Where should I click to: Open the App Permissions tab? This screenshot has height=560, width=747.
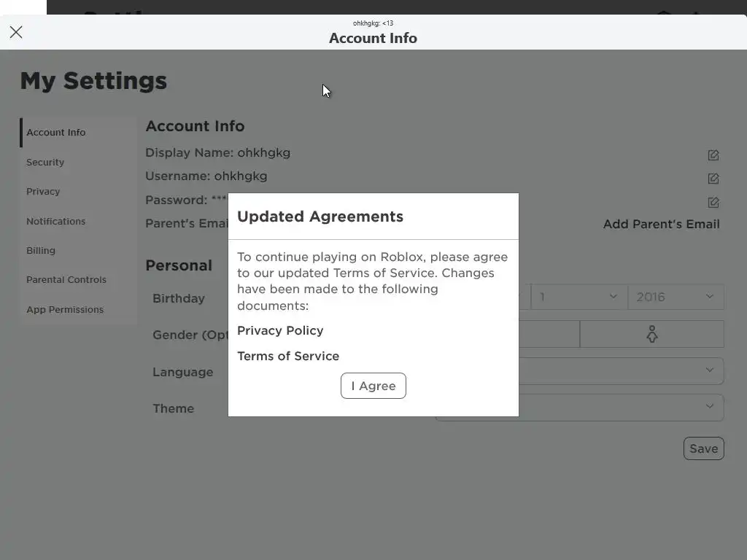coord(79,309)
